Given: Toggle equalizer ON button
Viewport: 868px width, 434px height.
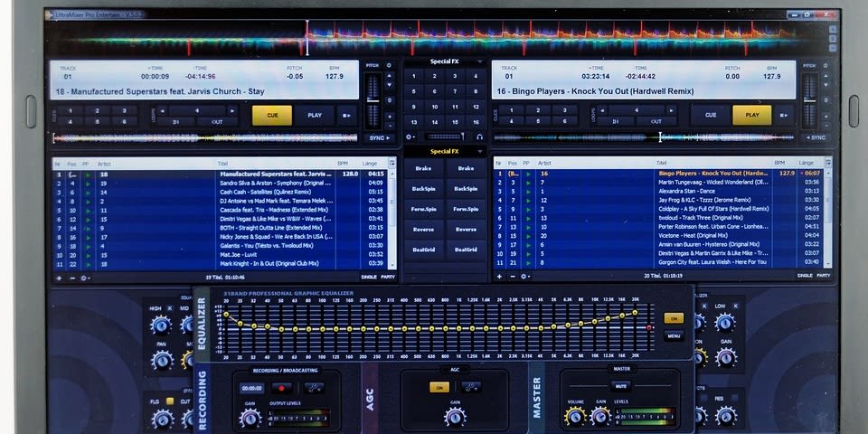Looking at the screenshot, I should pyautogui.click(x=674, y=319).
